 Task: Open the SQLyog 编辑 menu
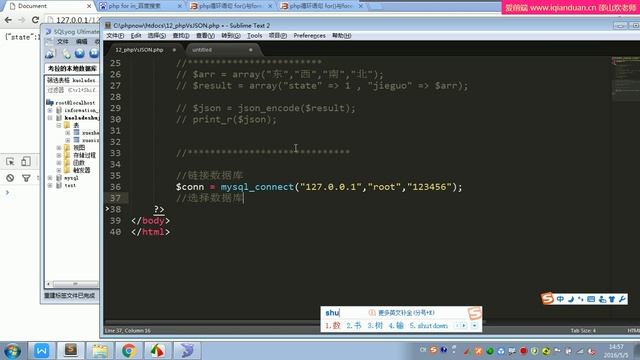coord(82,41)
